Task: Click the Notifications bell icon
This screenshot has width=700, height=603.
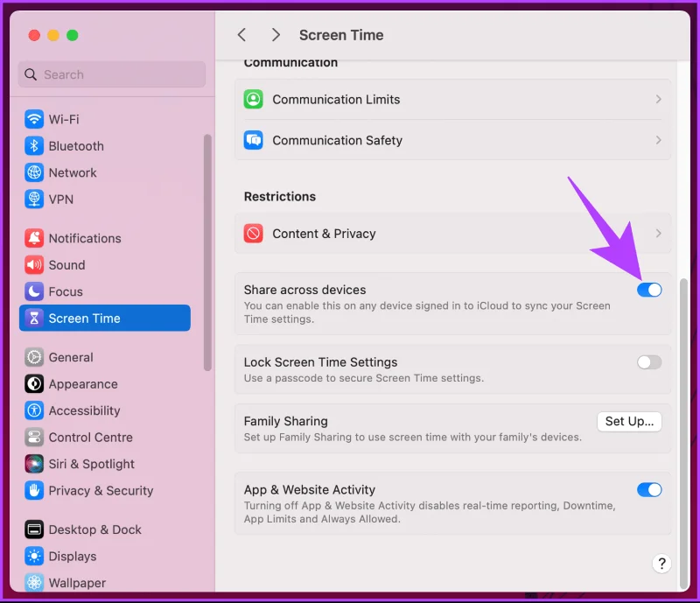Action: click(x=34, y=238)
